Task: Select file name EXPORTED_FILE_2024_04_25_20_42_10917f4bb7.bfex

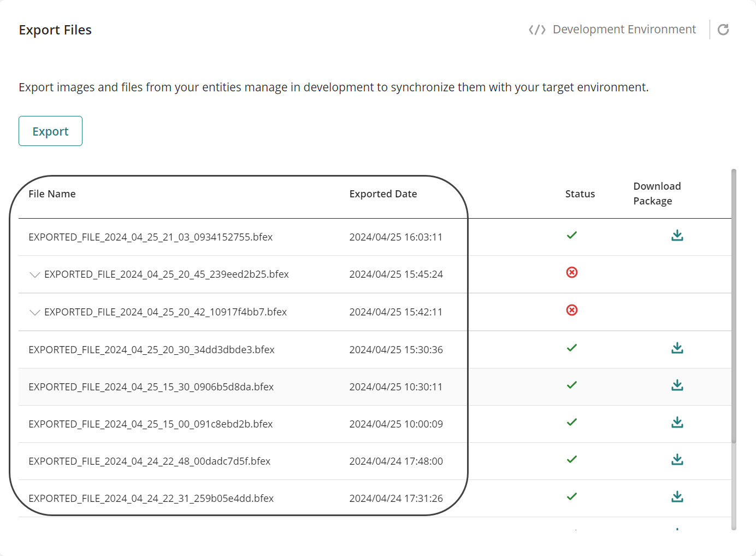Action: coord(166,312)
